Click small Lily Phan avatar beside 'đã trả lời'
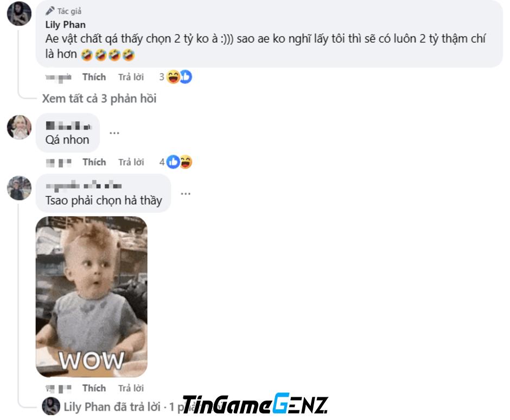The width and height of the screenshot is (510, 420). 51,406
